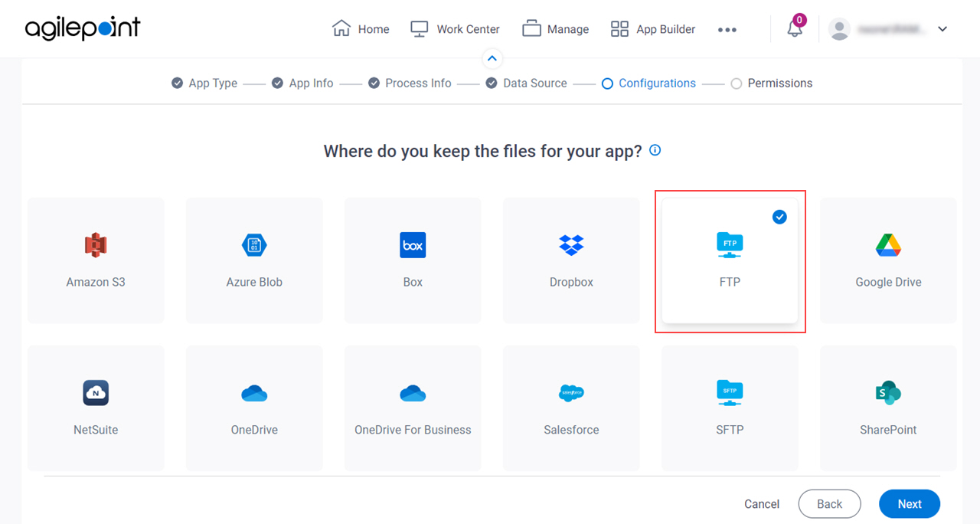Image resolution: width=980 pixels, height=524 pixels.
Task: Select the Amazon S3 icon
Action: [96, 245]
